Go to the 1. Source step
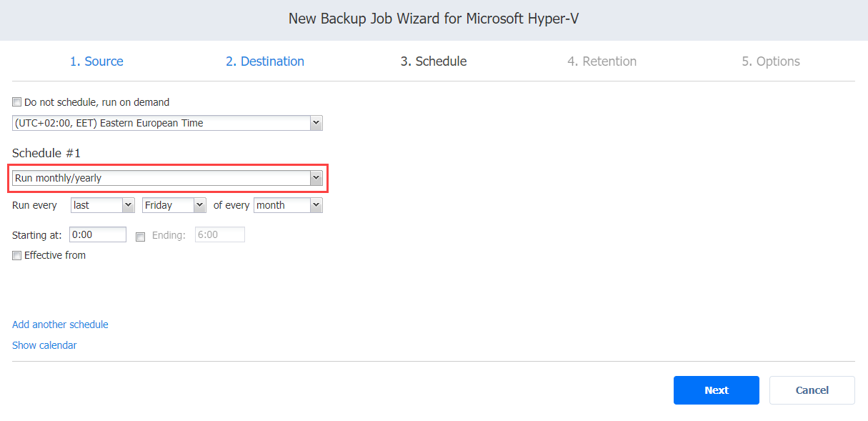 (x=96, y=61)
